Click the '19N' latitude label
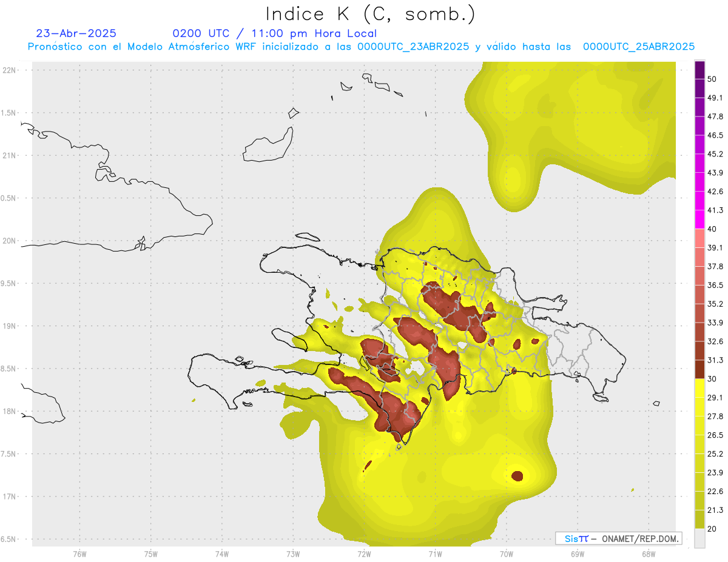This screenshot has width=728, height=562. 10,326
